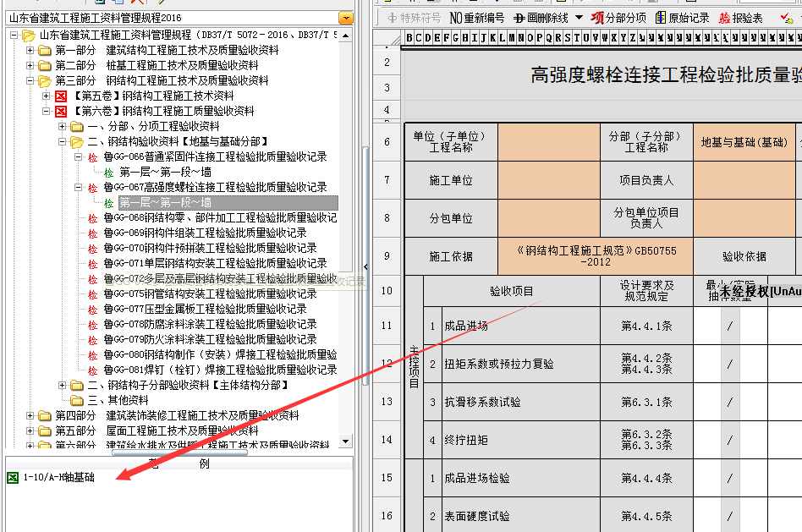Collapse the 鲁GG-066 普通紧固件 record node
802x532 pixels.
[78, 157]
